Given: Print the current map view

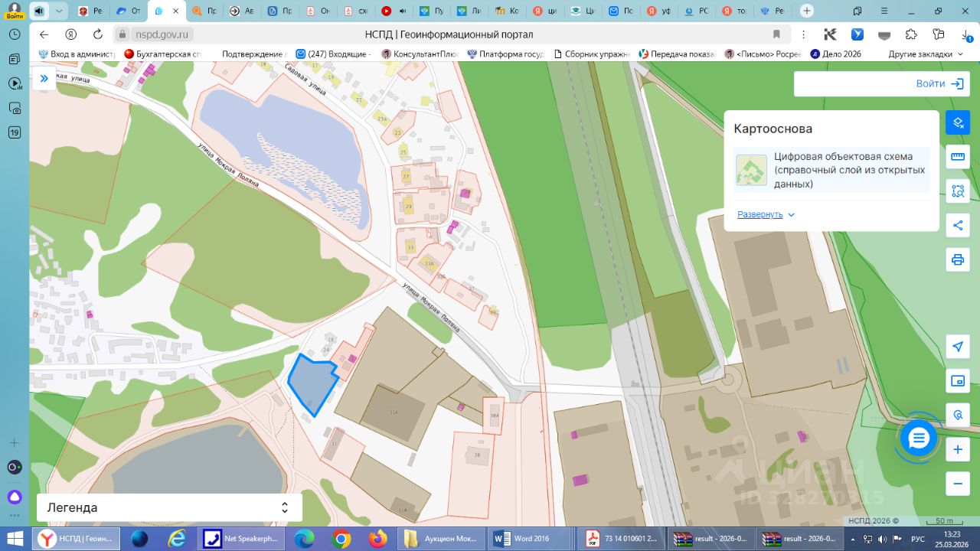Looking at the screenshot, I should (x=958, y=259).
